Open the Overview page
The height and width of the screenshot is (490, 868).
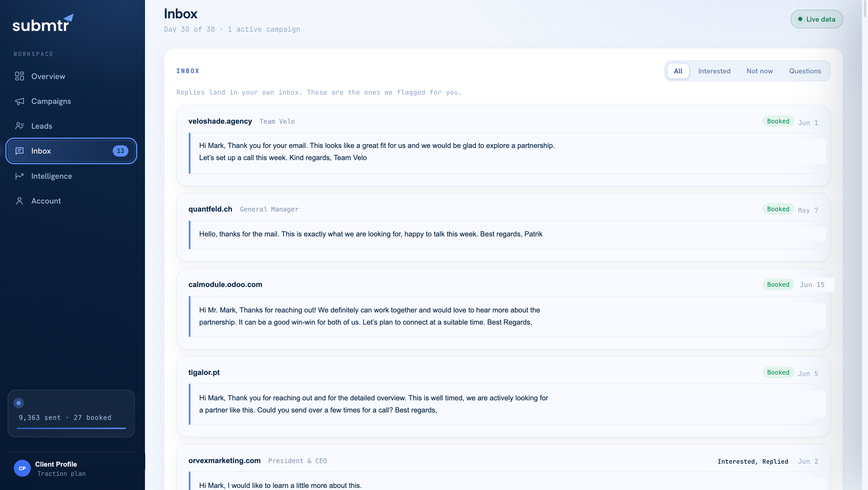(71, 76)
